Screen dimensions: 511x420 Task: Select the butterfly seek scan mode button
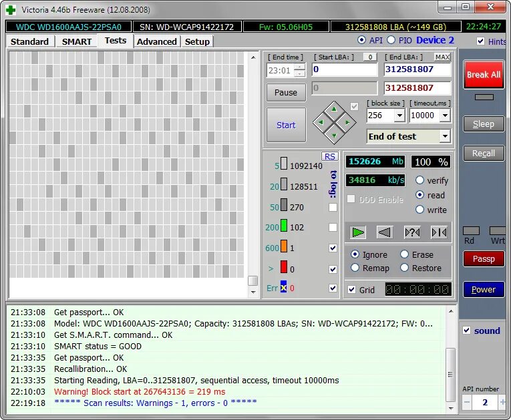tap(439, 232)
